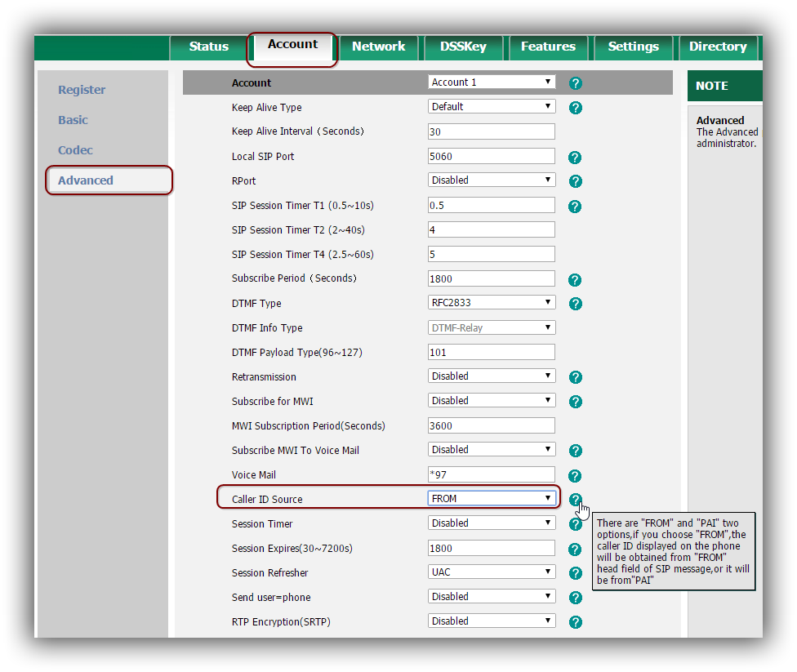View help for RTP Encryption(SRTP)

pos(575,622)
